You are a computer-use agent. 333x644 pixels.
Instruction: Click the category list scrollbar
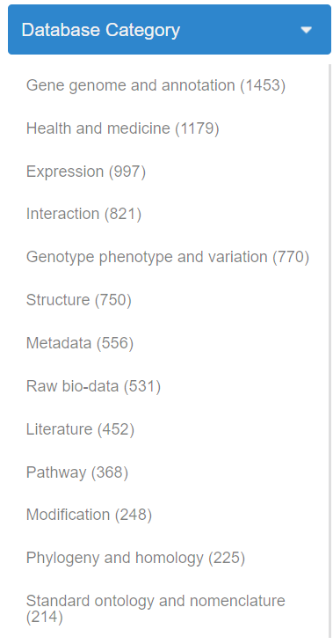tap(330, 353)
